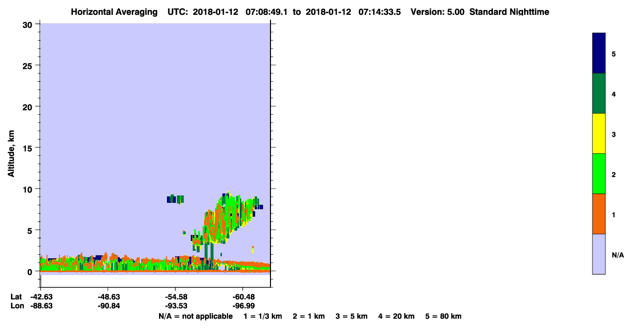The width and height of the screenshot is (644, 330).
Task: Click the y-axis tick label 20
Action: click(29, 106)
